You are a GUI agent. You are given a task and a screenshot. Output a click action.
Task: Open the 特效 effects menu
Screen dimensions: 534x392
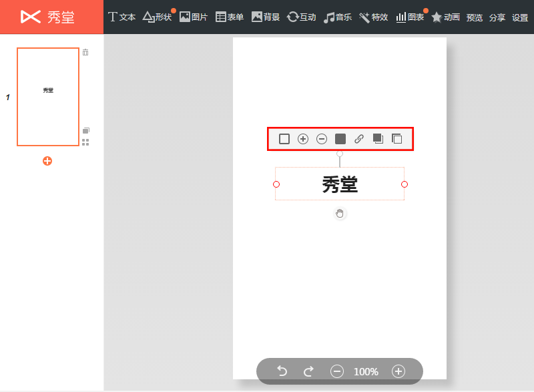point(374,17)
